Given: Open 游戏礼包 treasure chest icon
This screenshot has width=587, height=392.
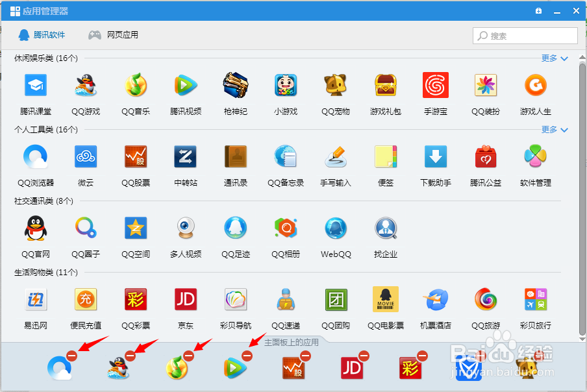Looking at the screenshot, I should 386,85.
